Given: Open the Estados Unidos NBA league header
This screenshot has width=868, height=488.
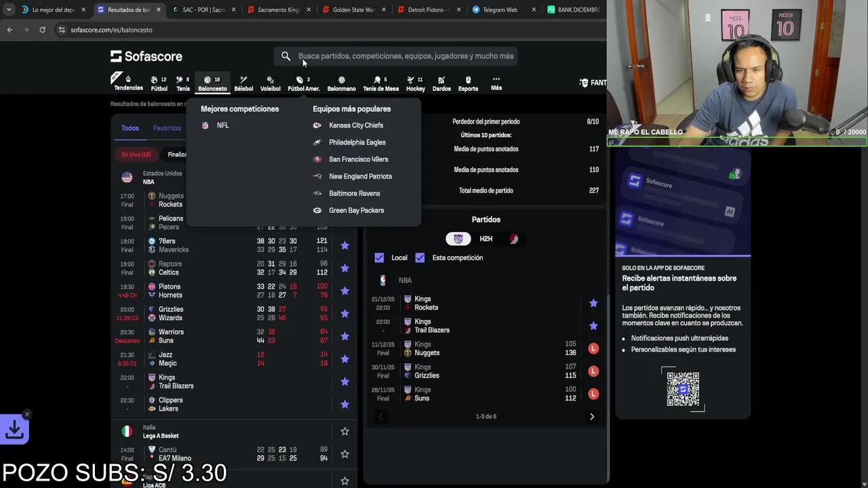Looking at the screenshot, I should pos(162,178).
